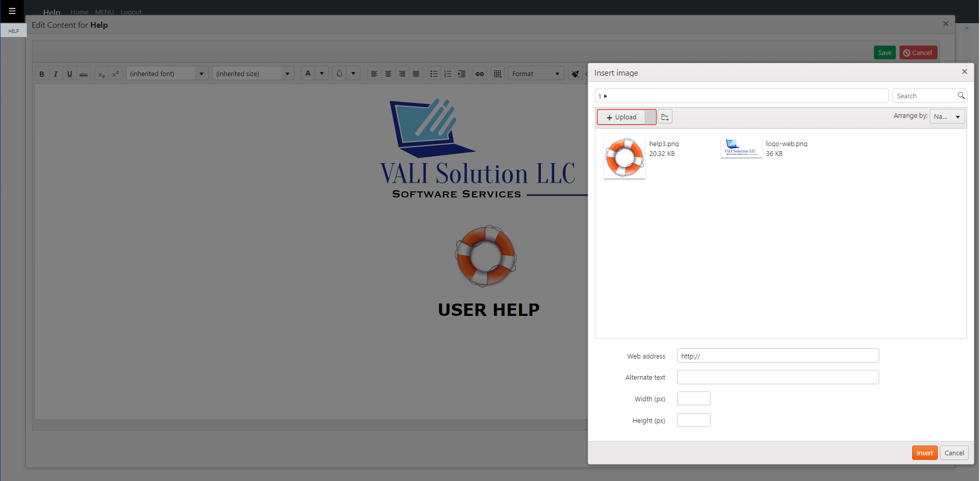Align text left
Screen dimensions: 980x481
[374, 74]
